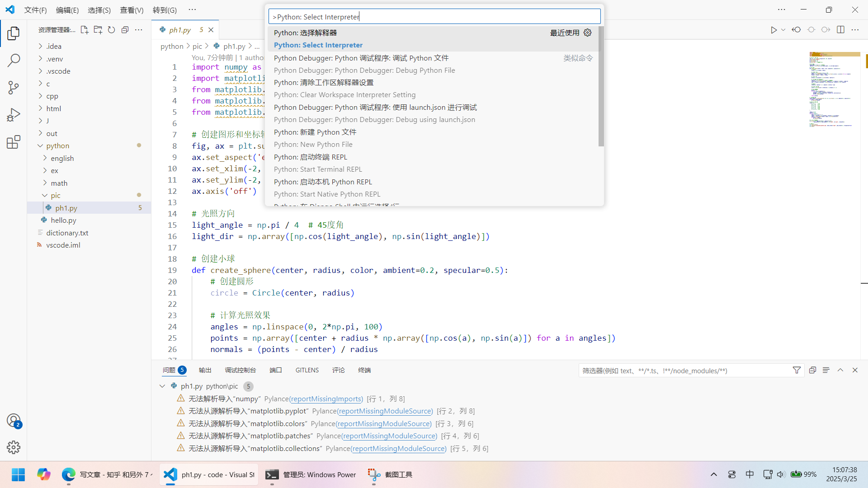Open problems filter options funnel
Image resolution: width=868 pixels, height=488 pixels.
point(797,370)
